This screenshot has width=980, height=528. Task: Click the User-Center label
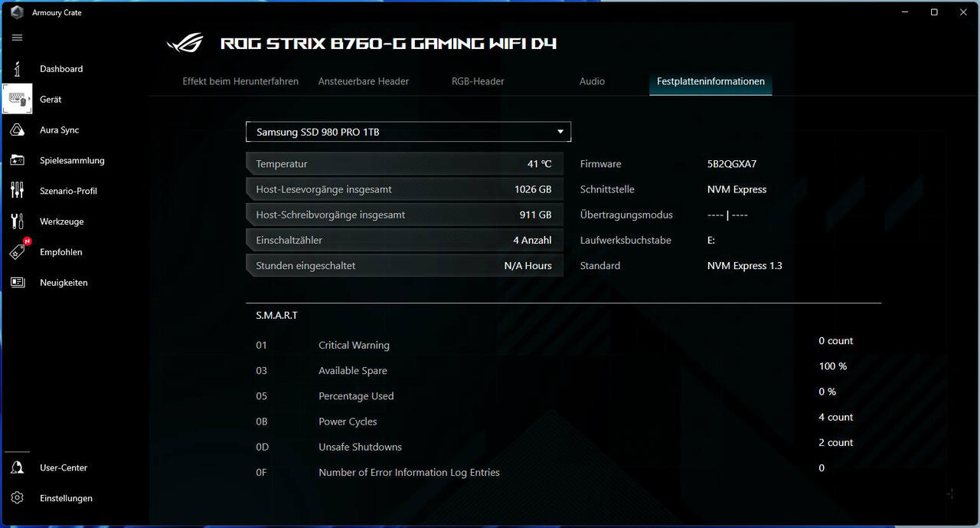(64, 467)
